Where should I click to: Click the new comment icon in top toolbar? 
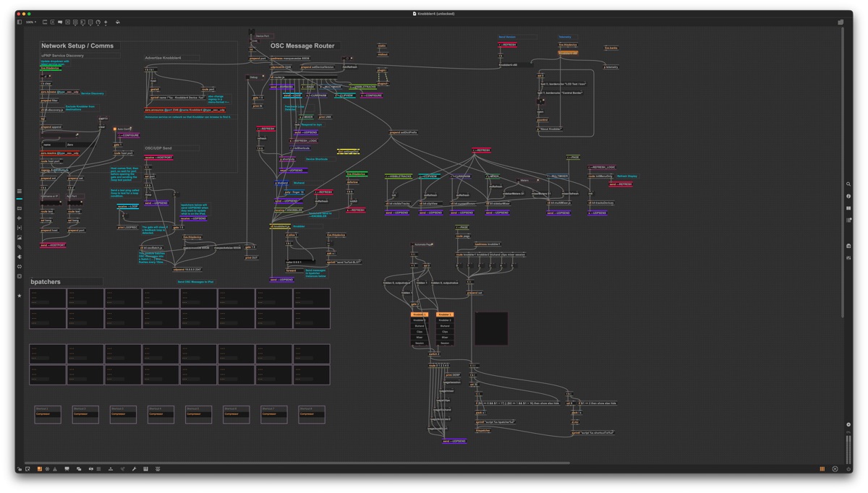point(60,22)
